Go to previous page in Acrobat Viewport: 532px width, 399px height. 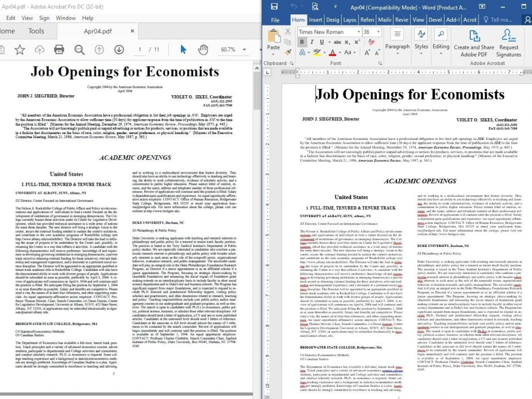click(x=99, y=49)
